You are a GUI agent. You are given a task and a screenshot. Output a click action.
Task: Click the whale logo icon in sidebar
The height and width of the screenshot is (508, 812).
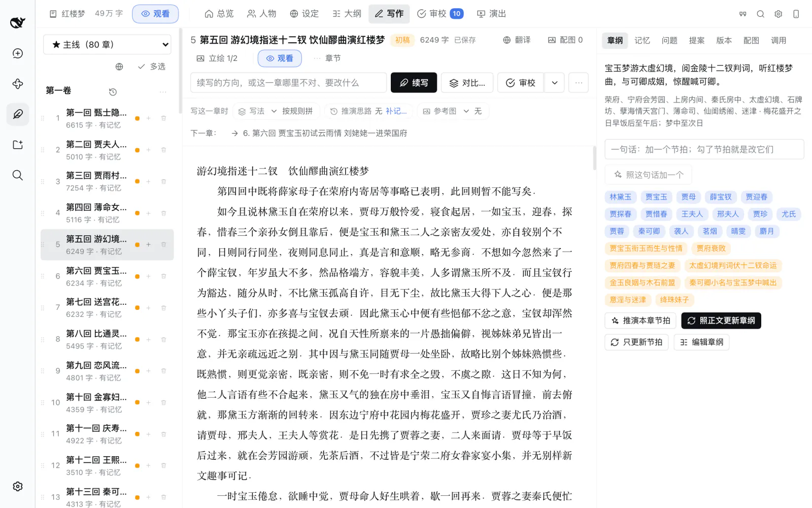pos(18,22)
